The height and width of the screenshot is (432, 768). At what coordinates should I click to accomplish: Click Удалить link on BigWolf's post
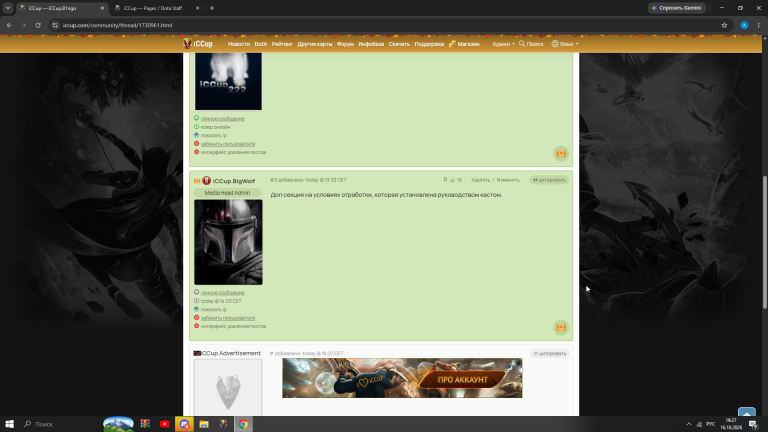[x=480, y=180]
